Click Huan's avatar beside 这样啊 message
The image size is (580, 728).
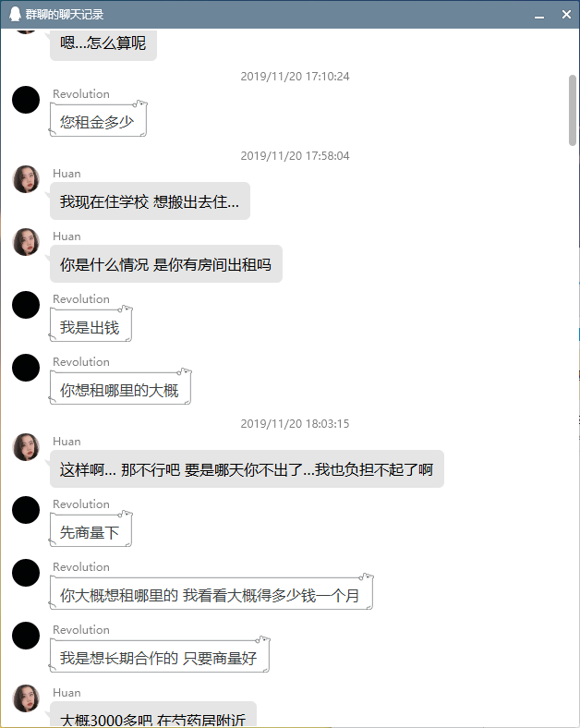(26, 447)
